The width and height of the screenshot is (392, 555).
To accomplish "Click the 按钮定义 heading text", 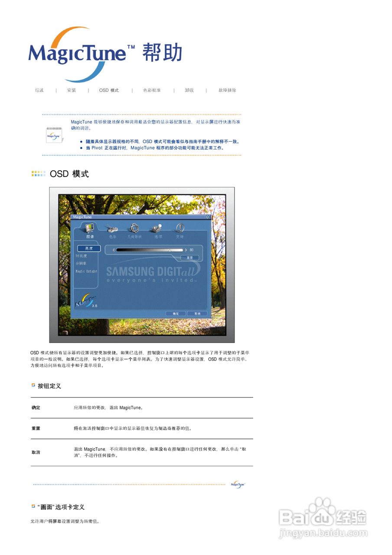I will pos(49,386).
